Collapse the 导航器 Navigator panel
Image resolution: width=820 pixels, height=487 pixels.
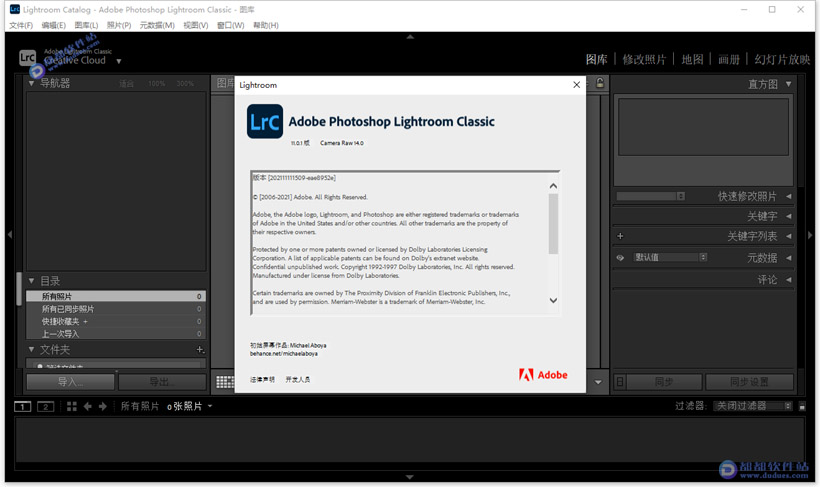coord(31,83)
